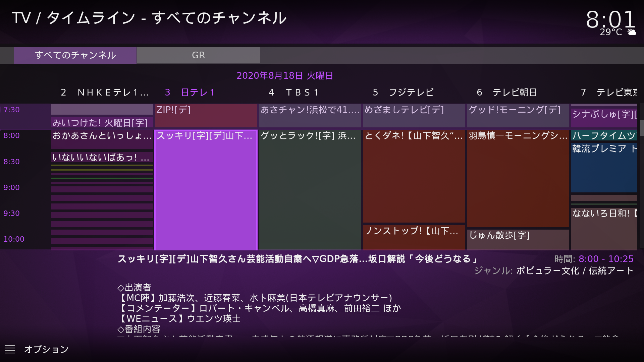Select channel 4 TBS1 header
Image resolution: width=644 pixels, height=362 pixels.
(294, 92)
